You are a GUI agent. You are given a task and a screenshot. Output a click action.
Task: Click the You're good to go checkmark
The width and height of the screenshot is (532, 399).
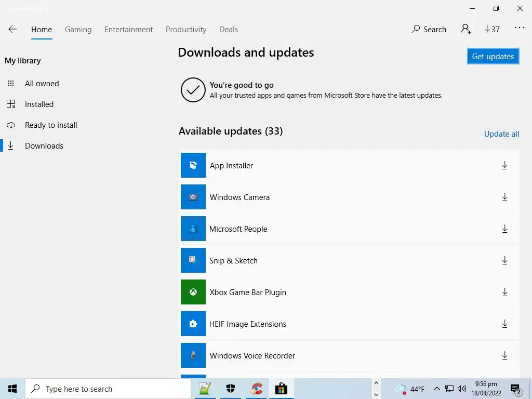[x=193, y=90]
